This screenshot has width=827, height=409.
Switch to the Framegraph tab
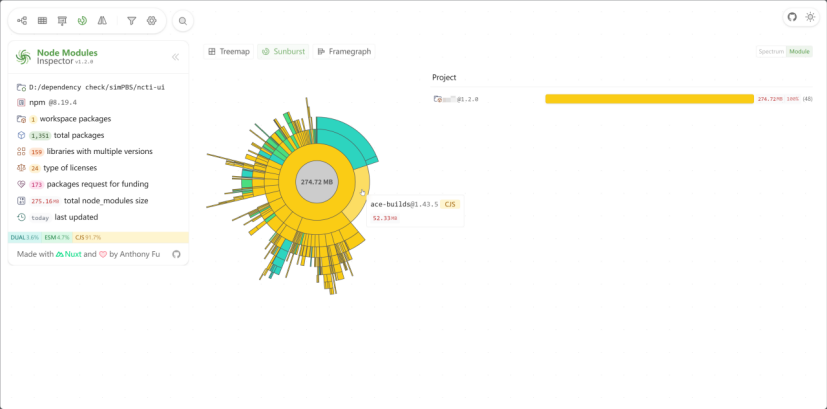click(x=344, y=52)
